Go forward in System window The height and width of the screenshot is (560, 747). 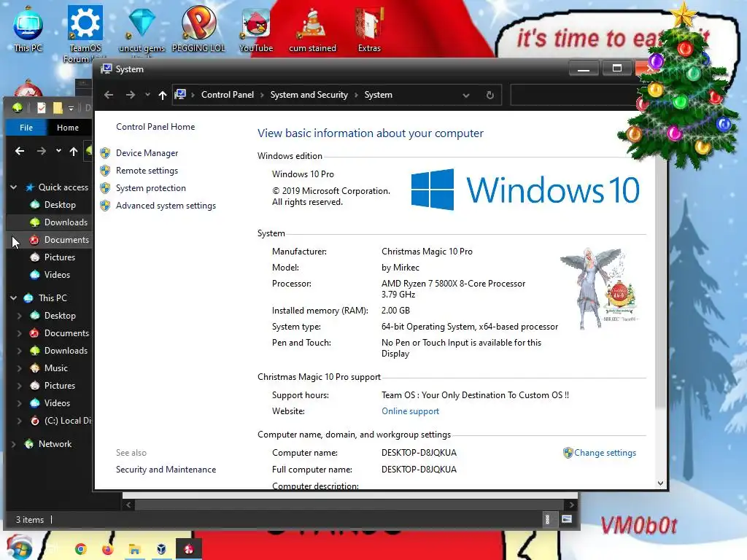[130, 95]
